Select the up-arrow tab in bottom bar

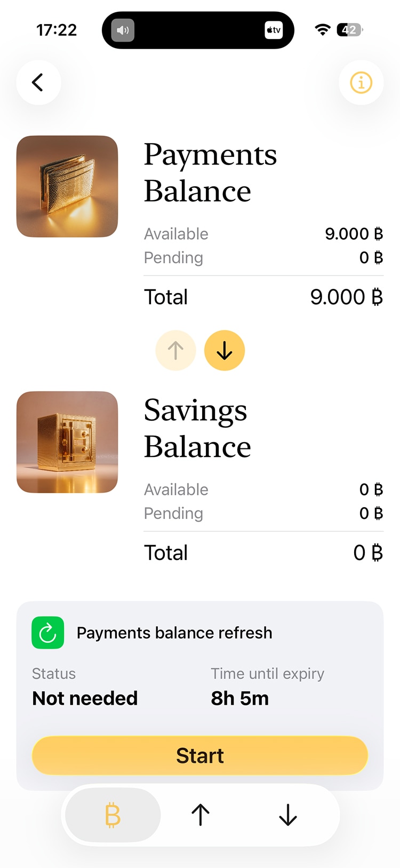point(201,815)
